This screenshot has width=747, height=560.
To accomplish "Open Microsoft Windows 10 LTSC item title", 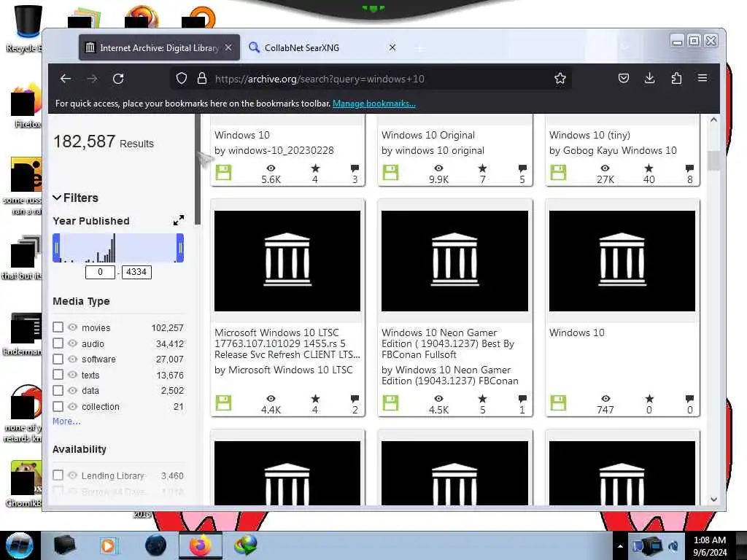I will 287,343.
